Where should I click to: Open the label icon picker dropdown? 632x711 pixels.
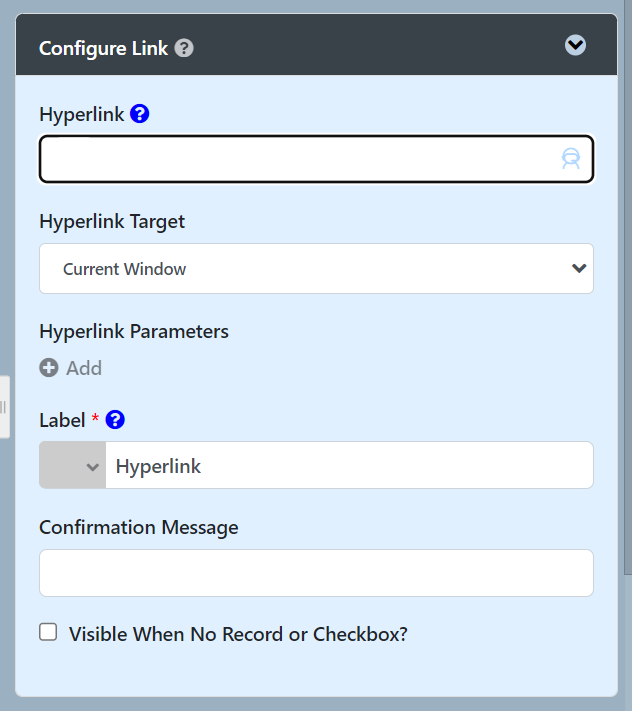point(73,466)
